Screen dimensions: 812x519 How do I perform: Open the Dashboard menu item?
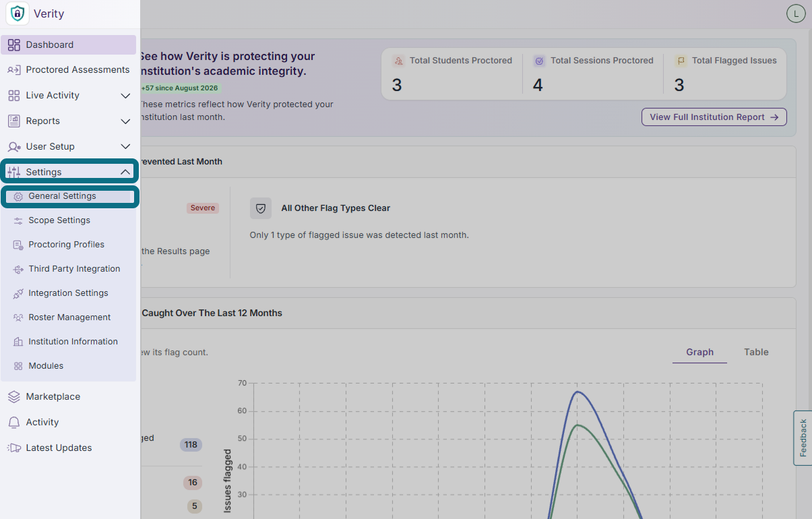click(69, 45)
